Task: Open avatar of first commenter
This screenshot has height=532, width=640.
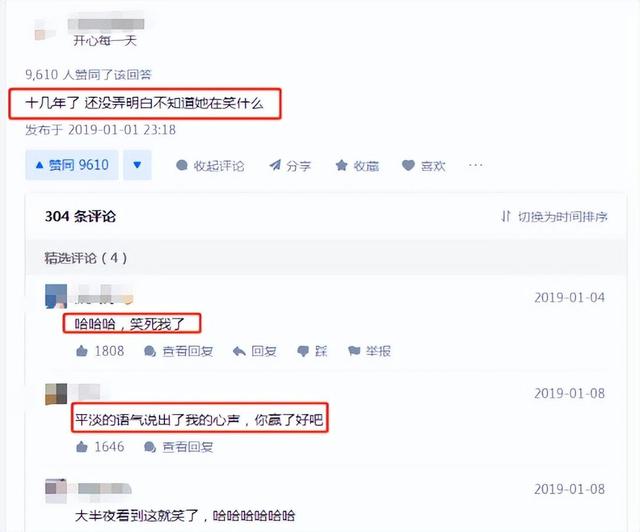Action: coord(56,296)
